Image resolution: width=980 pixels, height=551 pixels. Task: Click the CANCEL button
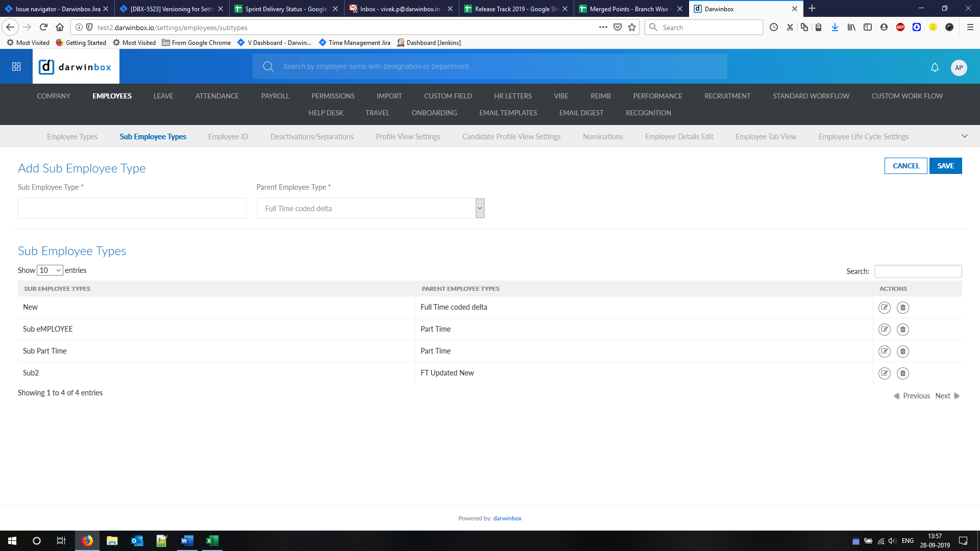point(905,166)
